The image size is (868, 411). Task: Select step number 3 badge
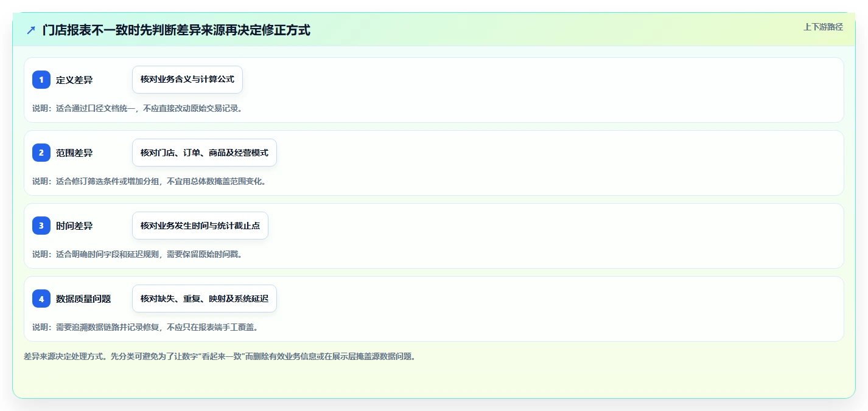[41, 226]
